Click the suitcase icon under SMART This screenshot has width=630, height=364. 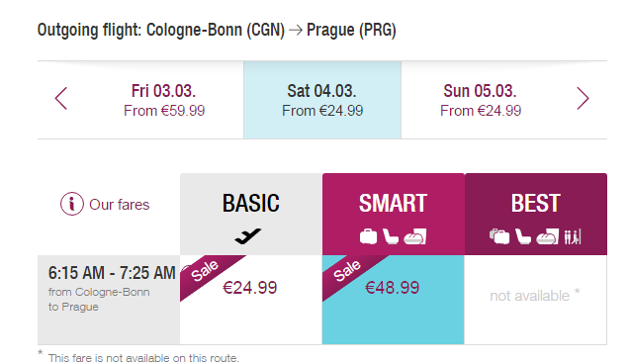point(368,236)
